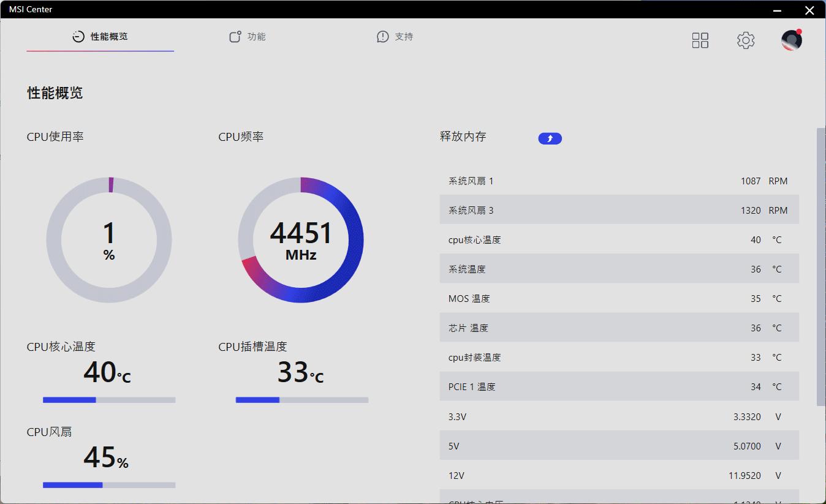Click the speedometer icon beside 性能概览
This screenshot has width=826, height=504.
pos(77,36)
